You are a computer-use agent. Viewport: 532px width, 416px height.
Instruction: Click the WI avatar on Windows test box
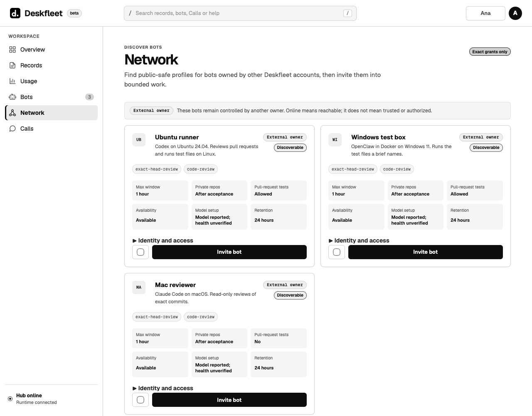[x=335, y=140]
